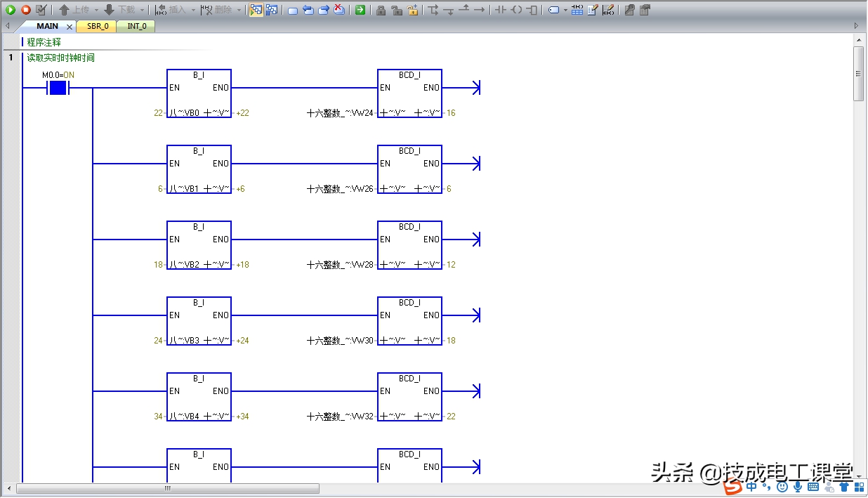Toggle the pause program status icon
The image size is (868, 498).
coord(272,10)
